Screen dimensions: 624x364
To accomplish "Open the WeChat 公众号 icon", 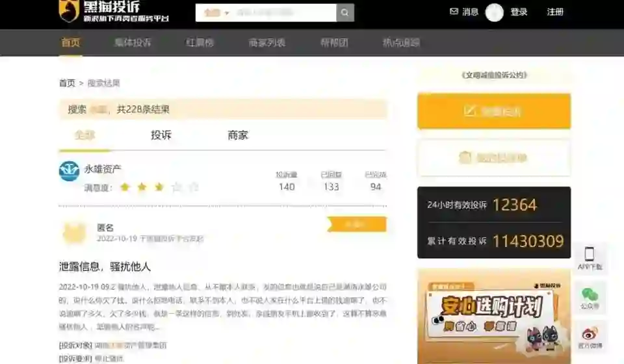I will coord(590,295).
